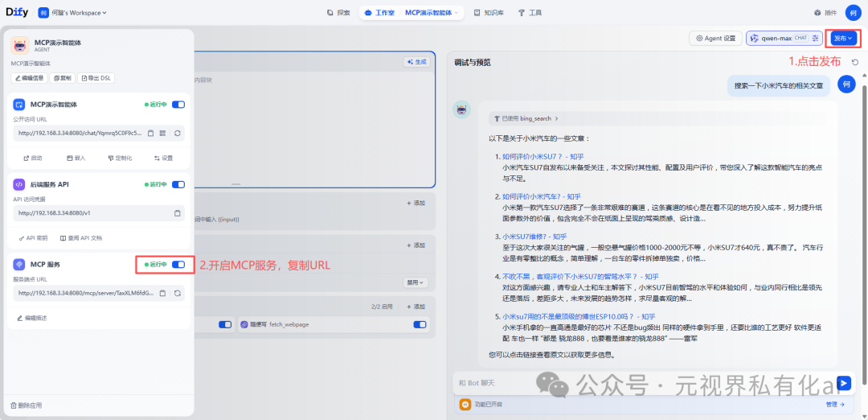The height and width of the screenshot is (420, 868).
Task: Toggle the tool switch left of fetch_webpage
Action: point(225,325)
